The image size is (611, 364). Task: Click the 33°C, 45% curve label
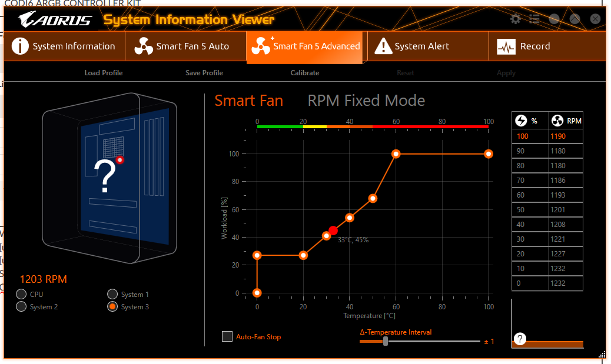click(353, 240)
